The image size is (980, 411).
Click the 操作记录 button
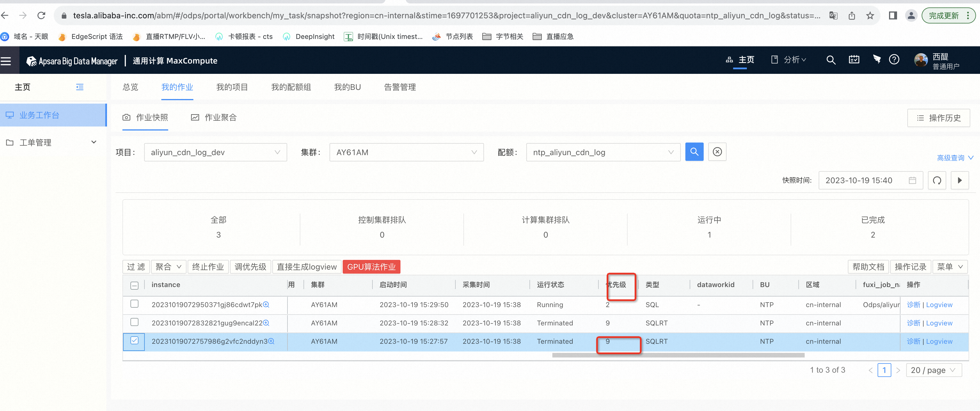point(910,267)
